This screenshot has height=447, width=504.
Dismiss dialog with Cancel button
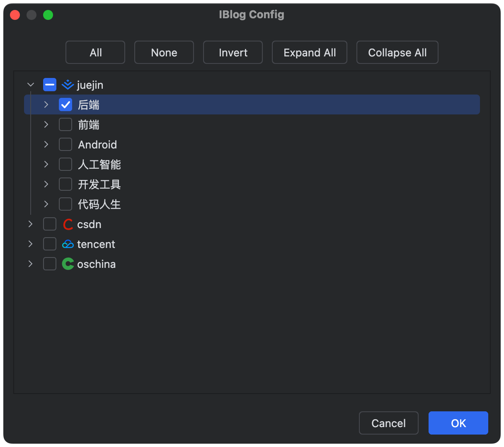(x=389, y=423)
